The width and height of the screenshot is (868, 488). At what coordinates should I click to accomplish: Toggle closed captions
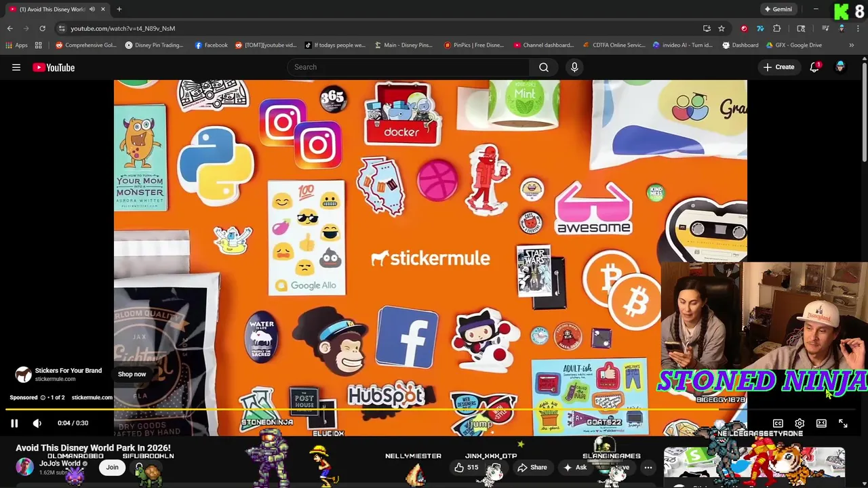[x=778, y=423]
